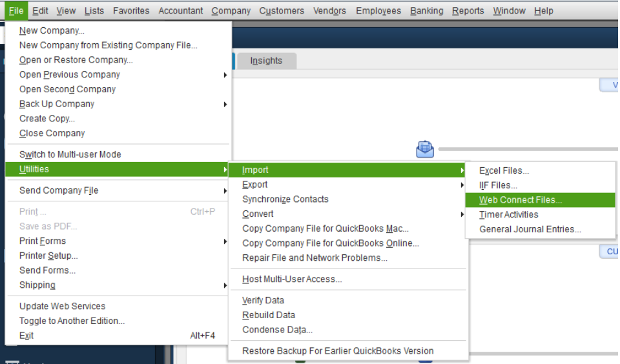Choose Copy Company File for QuickBooks Mac...
Screen dimensions: 620x364
(x=348, y=228)
